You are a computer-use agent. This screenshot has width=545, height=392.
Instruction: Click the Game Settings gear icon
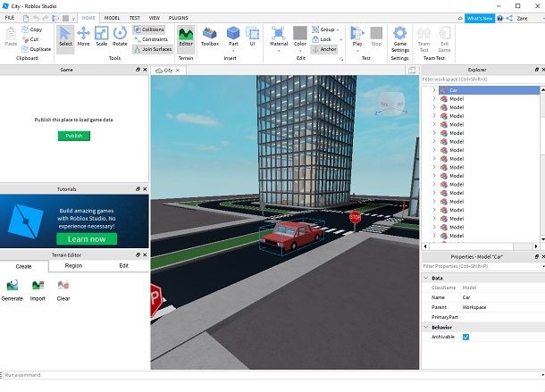[399, 33]
